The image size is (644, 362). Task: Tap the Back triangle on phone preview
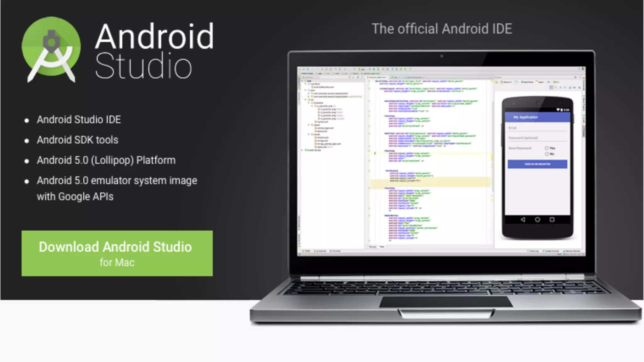[523, 219]
